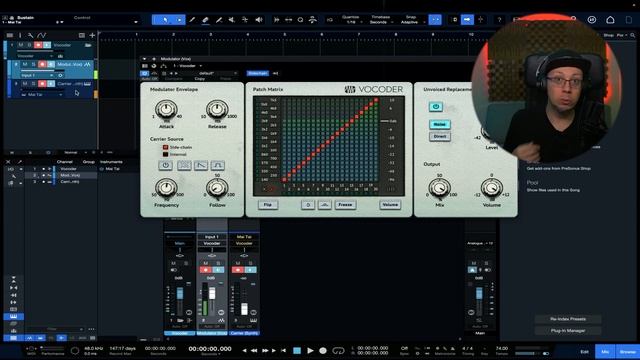
Task: Open the '1 - Vocoder' insert selector dropdown
Action: [188, 66]
